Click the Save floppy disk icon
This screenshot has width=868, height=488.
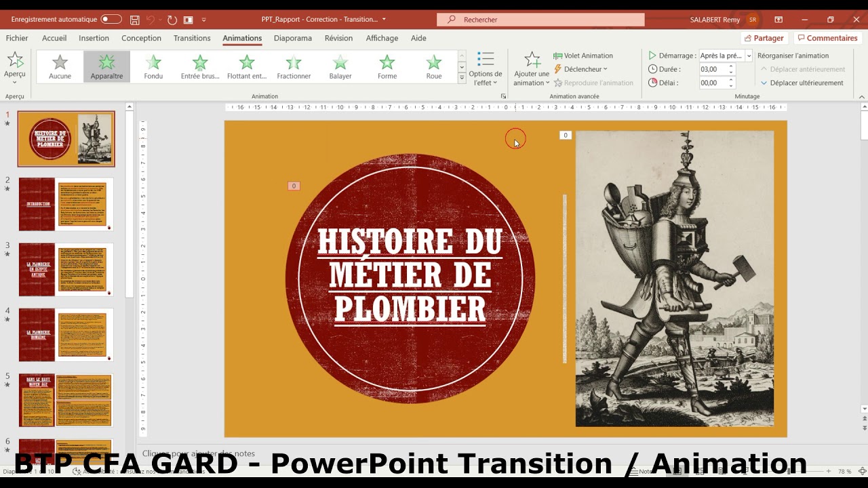click(x=135, y=20)
